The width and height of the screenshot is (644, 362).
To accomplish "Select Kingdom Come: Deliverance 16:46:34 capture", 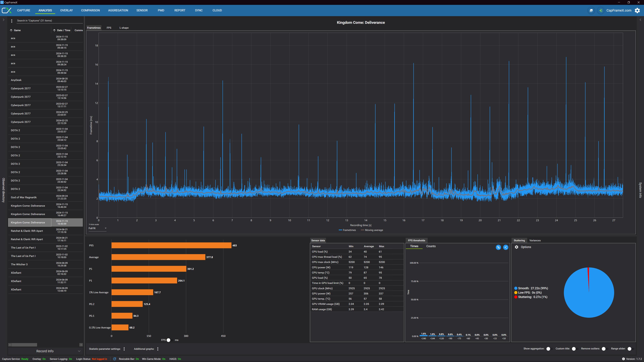I will click(x=45, y=206).
